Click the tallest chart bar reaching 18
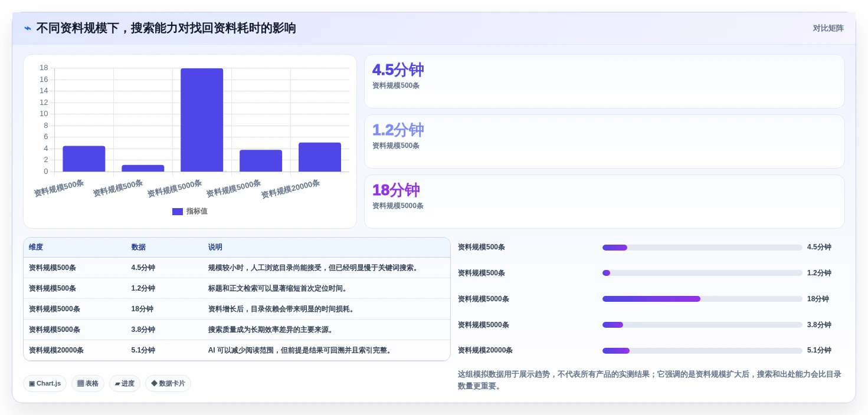This screenshot has height=415, width=868. [202, 120]
